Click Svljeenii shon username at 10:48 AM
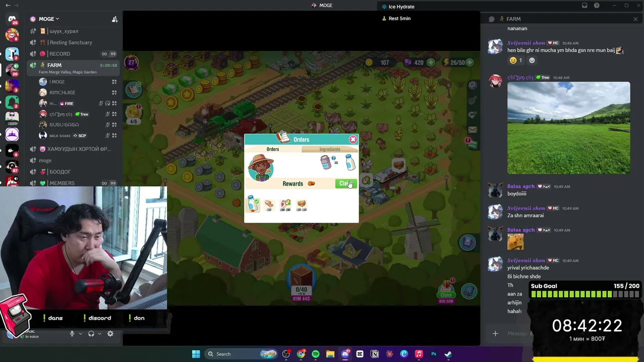The width and height of the screenshot is (644, 362). tap(526, 43)
